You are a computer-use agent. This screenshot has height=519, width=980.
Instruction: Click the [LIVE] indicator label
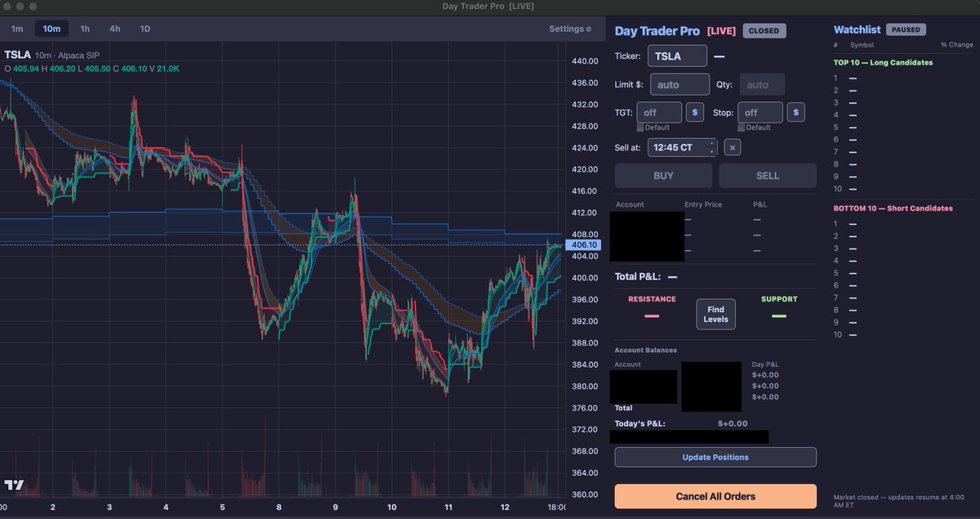721,31
